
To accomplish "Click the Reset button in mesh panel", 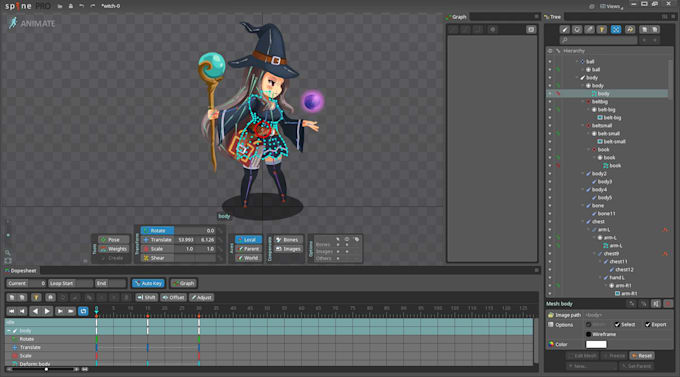I will pyautogui.click(x=642, y=356).
